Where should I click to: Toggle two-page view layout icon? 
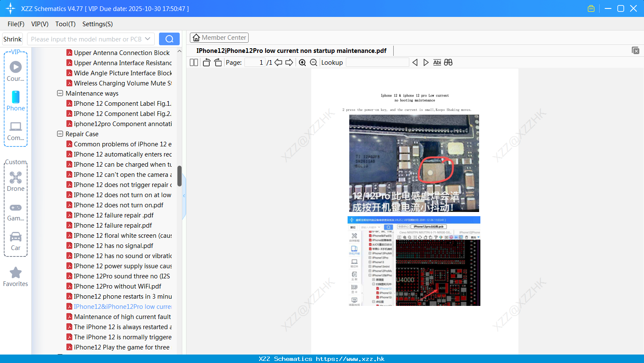pos(194,62)
